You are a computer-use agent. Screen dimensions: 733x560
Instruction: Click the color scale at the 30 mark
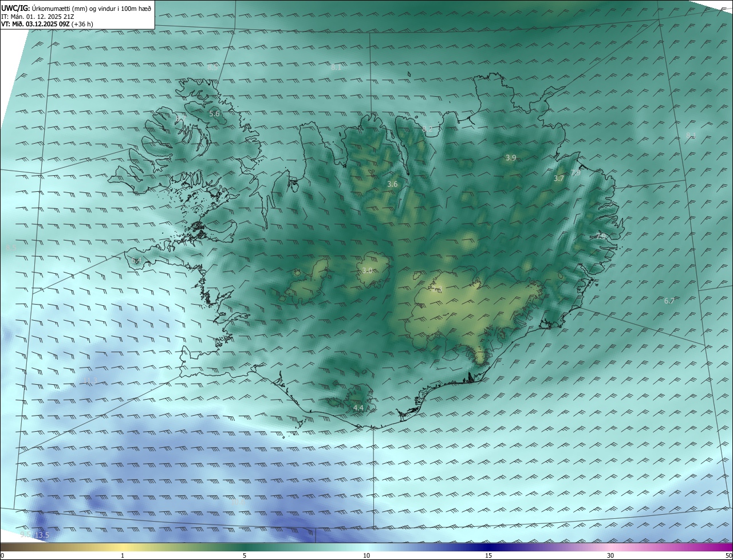pos(610,547)
